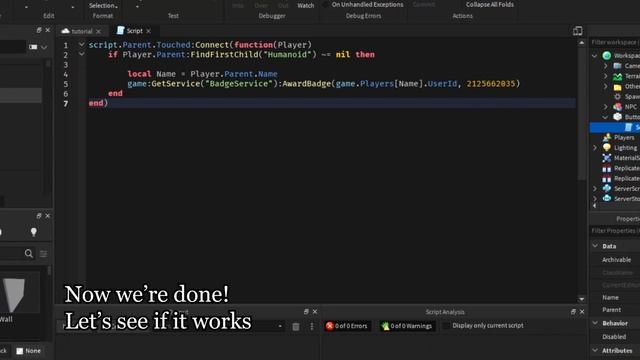Collapse the Data properties section
The image size is (640, 360).
click(x=595, y=246)
